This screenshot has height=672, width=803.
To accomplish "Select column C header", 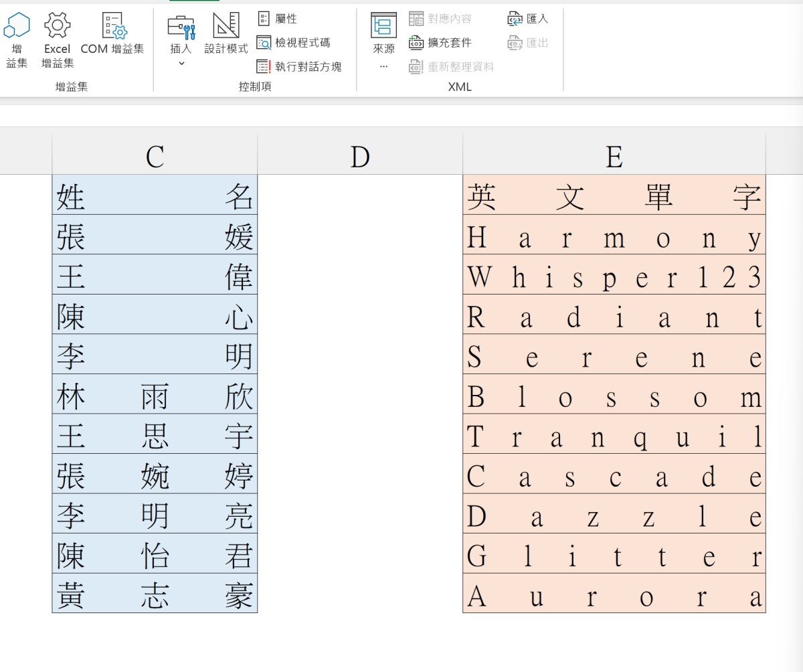I will pyautogui.click(x=155, y=157).
